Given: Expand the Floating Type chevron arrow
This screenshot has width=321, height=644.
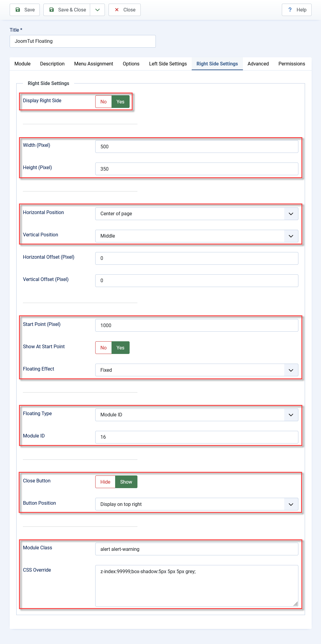Looking at the screenshot, I should [x=291, y=415].
